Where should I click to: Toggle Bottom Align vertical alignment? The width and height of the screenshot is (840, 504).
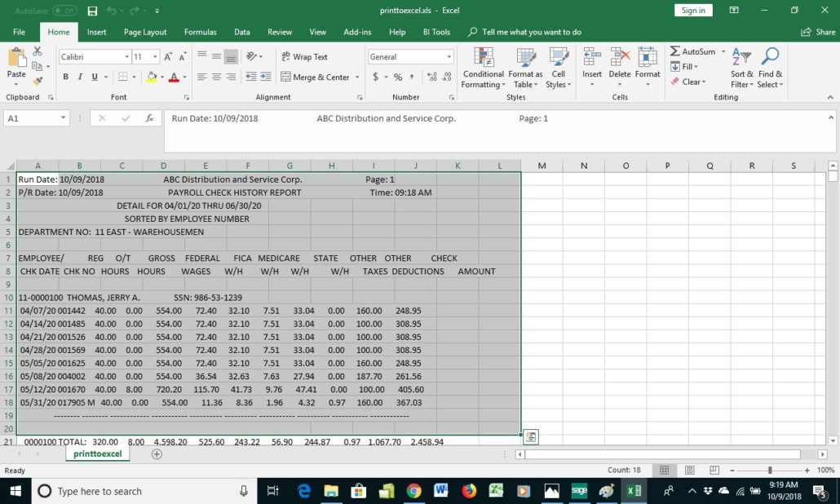tap(231, 56)
